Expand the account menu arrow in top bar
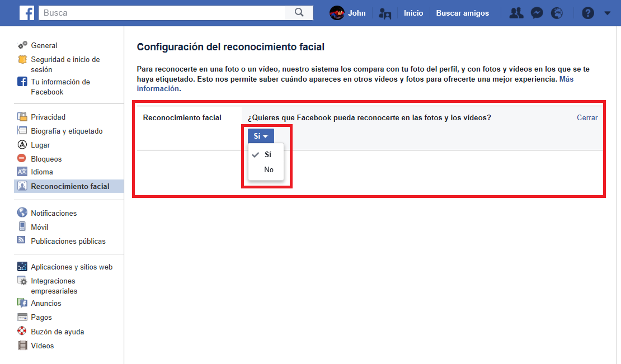Viewport: 621px width, 364px height. [608, 13]
